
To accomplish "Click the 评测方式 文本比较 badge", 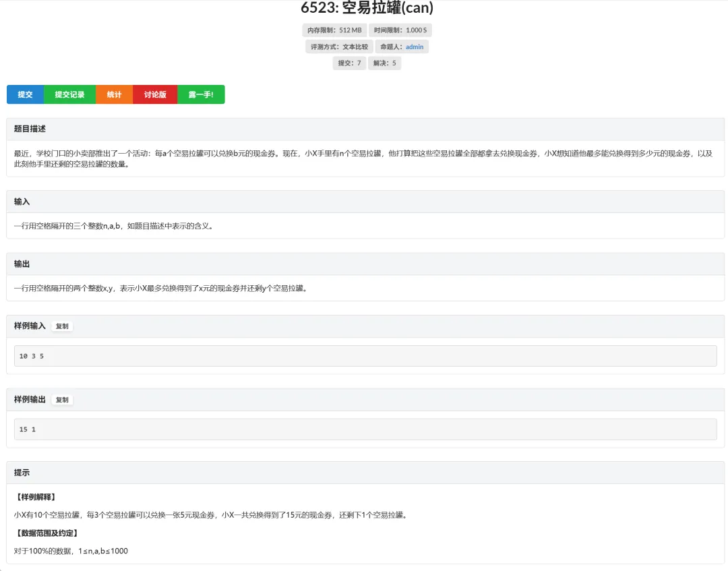I will [x=340, y=47].
